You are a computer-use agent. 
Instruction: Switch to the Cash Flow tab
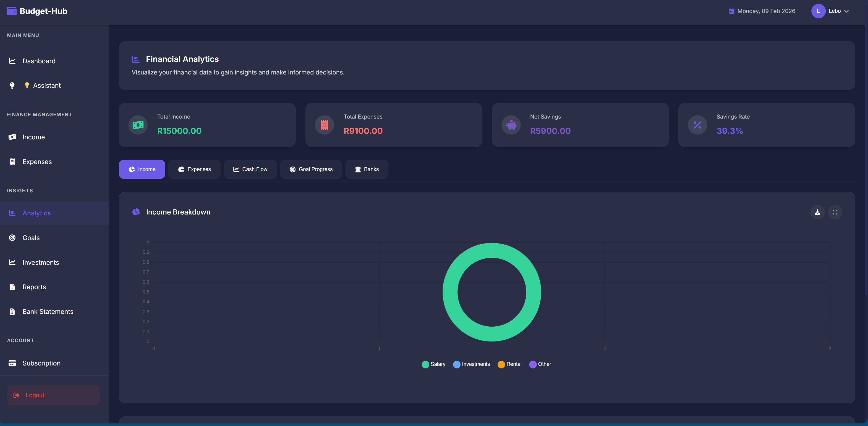250,169
